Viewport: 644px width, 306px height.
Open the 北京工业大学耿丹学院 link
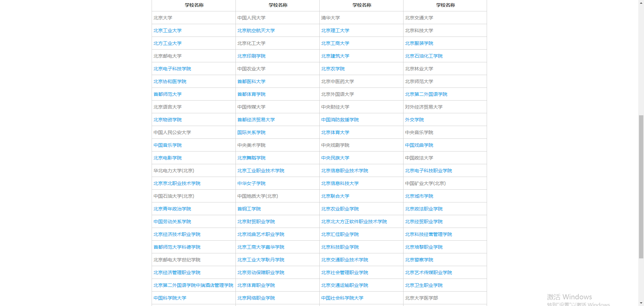261,260
